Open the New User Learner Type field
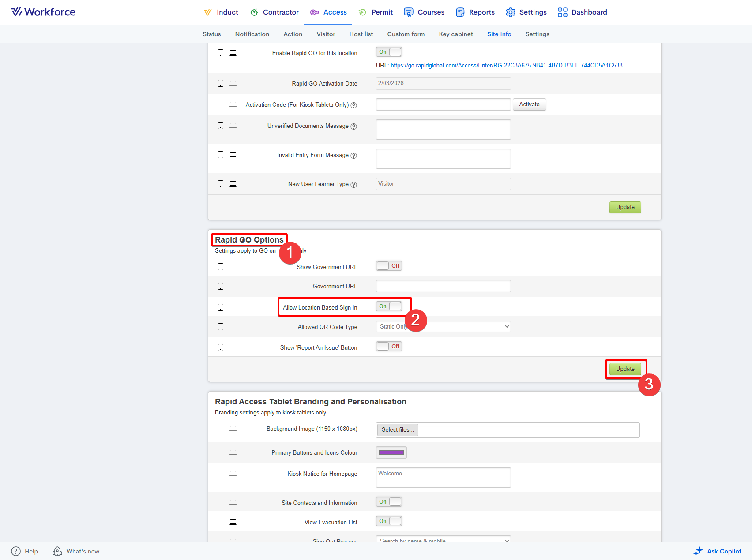Image resolution: width=752 pixels, height=560 pixels. point(443,184)
